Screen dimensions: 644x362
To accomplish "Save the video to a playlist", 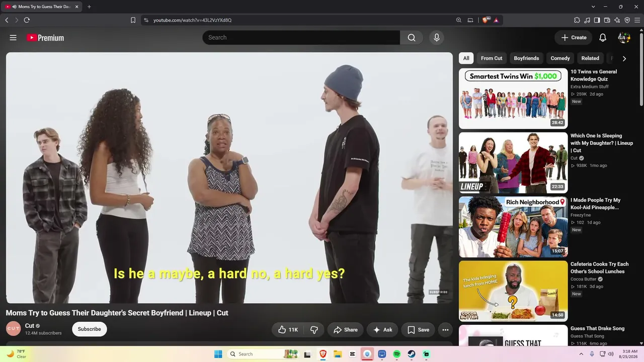I will point(418,330).
